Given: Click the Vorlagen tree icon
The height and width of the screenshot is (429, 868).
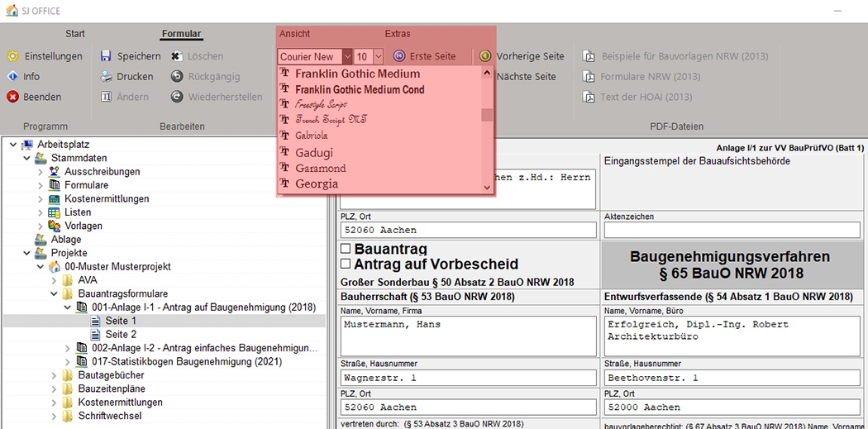Looking at the screenshot, I should 55,226.
